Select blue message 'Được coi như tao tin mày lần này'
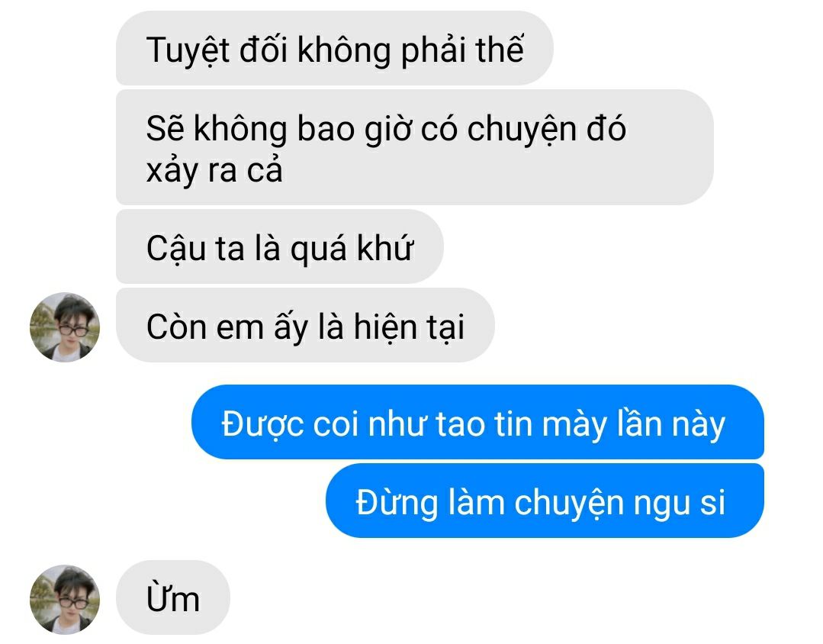The height and width of the screenshot is (644, 823). pyautogui.click(x=477, y=422)
